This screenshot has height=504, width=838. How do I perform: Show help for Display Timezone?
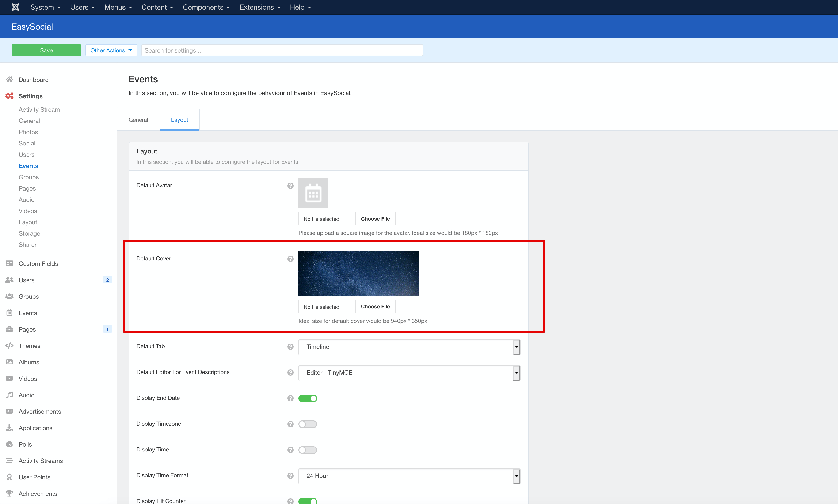pos(290,424)
